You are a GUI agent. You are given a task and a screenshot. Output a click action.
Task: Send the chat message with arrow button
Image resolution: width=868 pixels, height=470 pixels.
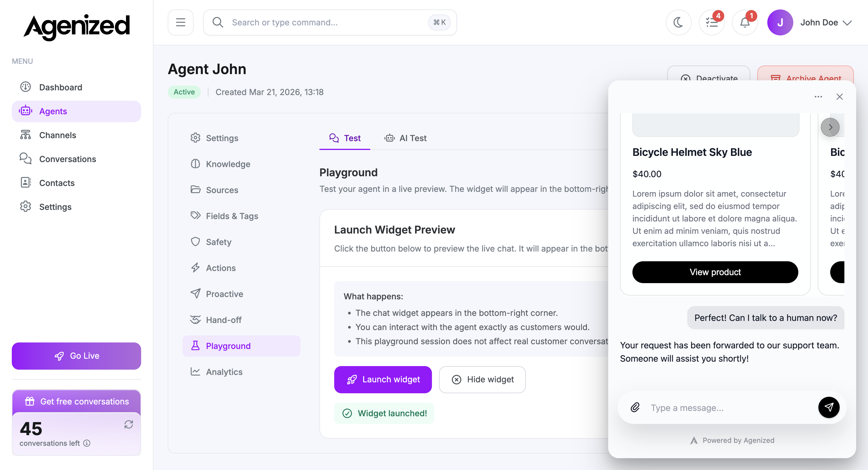(x=828, y=407)
